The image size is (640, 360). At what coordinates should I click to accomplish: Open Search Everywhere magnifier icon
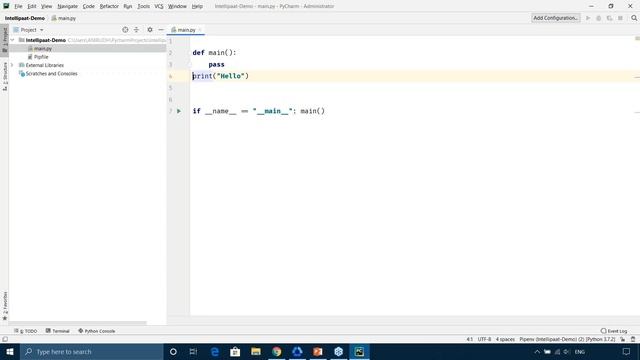pos(634,18)
